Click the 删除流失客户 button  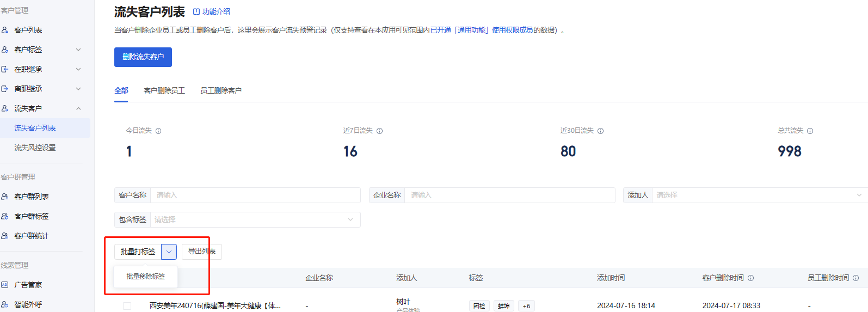(x=143, y=57)
